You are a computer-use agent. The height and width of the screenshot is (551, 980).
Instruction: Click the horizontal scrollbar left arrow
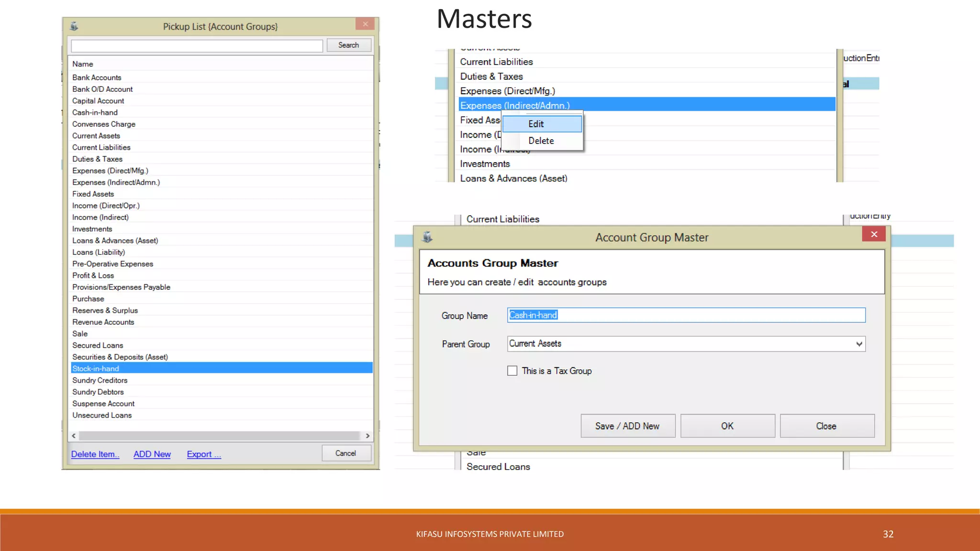pos(74,436)
